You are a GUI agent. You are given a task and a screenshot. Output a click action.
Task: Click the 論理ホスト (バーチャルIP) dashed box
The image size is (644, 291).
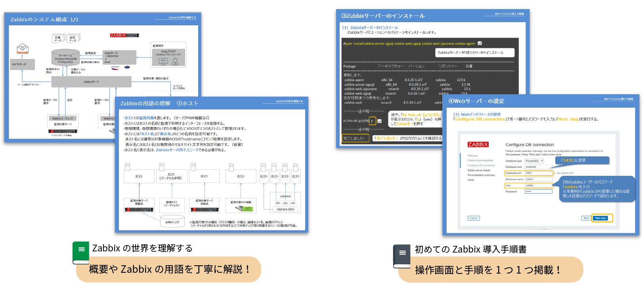pos(172,204)
